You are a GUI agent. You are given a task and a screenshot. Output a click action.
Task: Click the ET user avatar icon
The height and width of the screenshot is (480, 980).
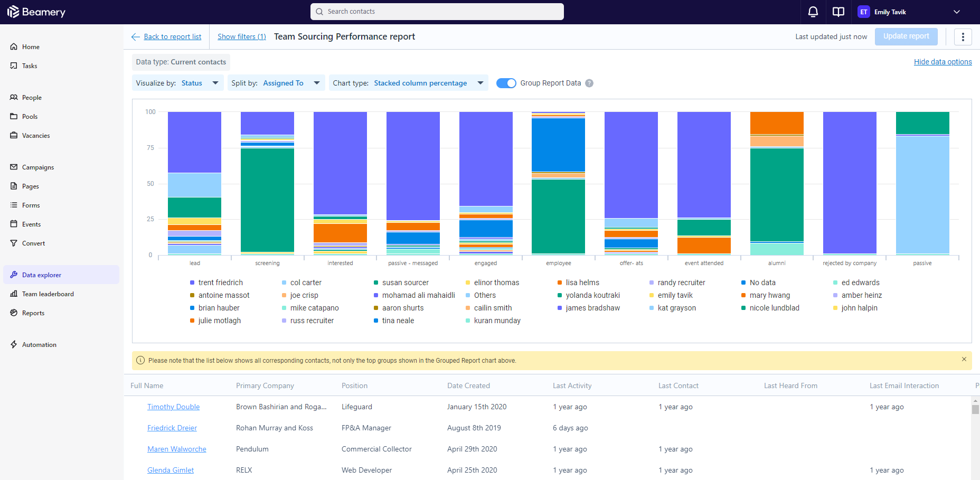point(863,12)
